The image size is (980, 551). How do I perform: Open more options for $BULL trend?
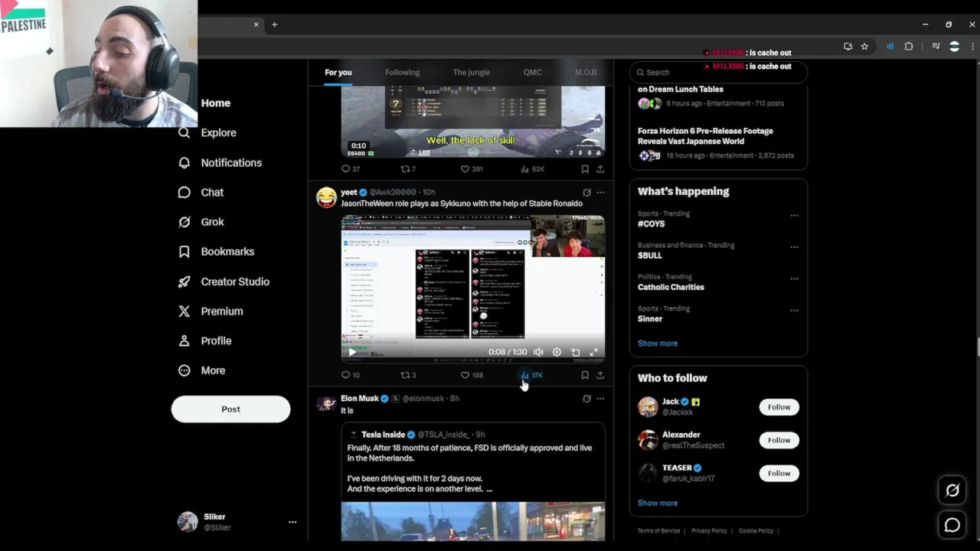click(794, 247)
